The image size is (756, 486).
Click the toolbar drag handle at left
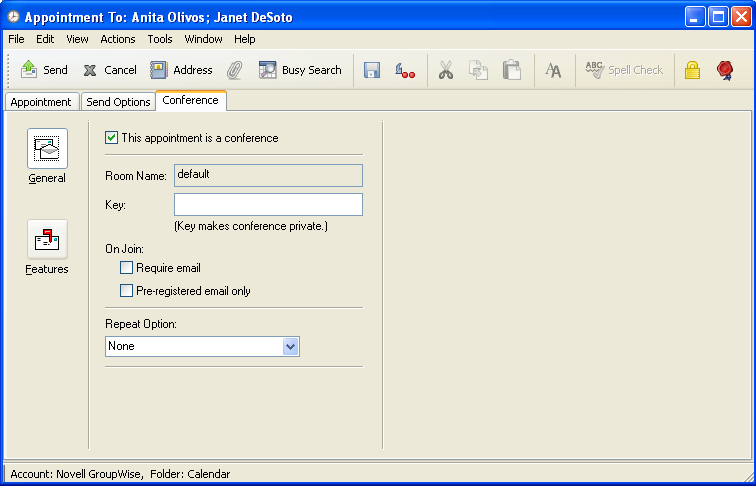pyautogui.click(x=9, y=70)
